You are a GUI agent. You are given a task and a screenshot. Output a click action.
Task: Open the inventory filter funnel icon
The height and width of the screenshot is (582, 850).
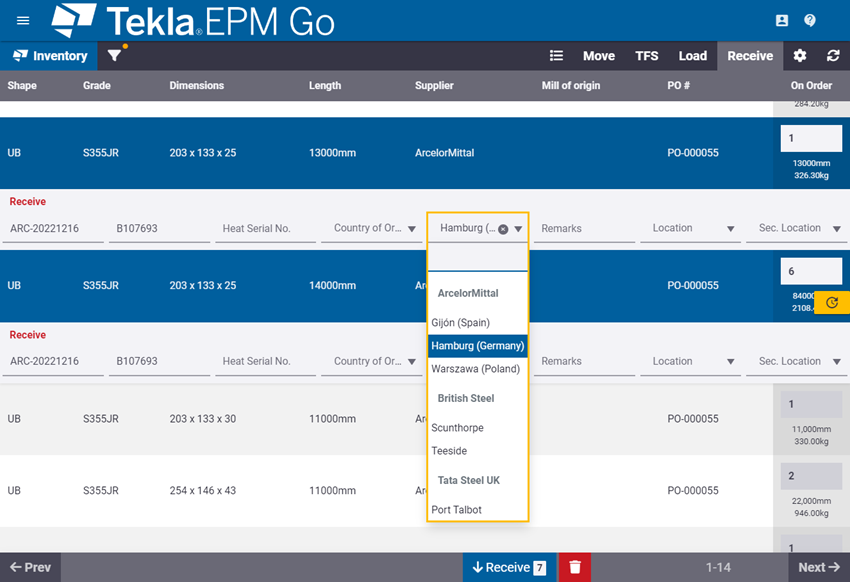click(x=114, y=56)
